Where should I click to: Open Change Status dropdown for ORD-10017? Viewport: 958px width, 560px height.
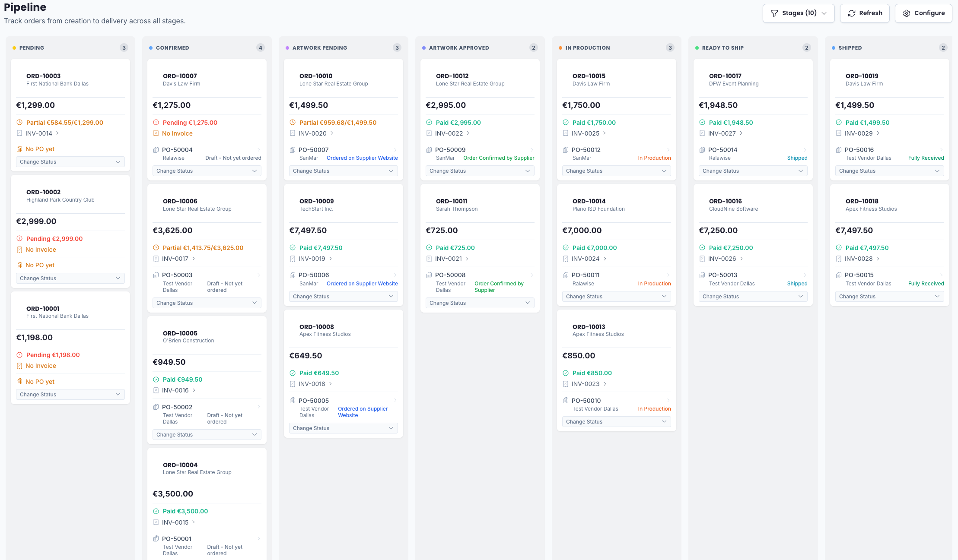(x=752, y=171)
